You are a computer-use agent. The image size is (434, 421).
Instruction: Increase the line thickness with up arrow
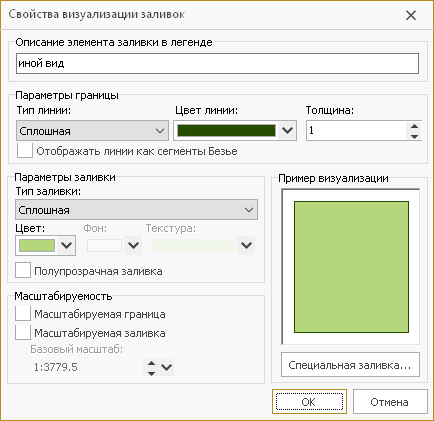(x=414, y=126)
